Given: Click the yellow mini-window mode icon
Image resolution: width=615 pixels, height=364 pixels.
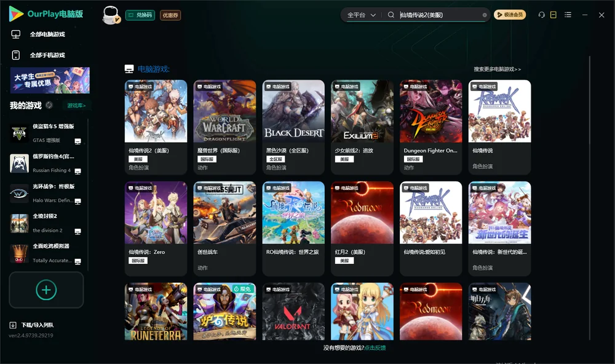Looking at the screenshot, I should tap(553, 15).
